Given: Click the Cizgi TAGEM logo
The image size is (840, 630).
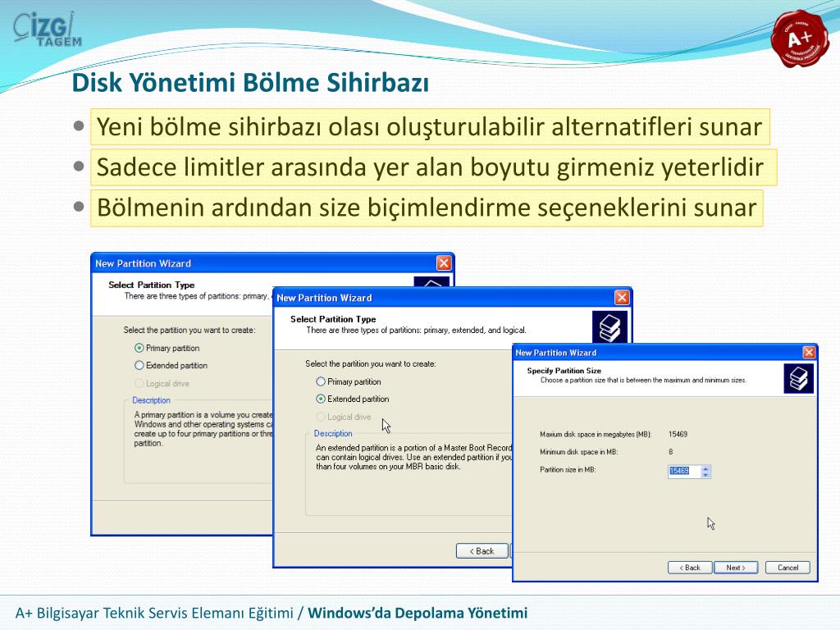Looking at the screenshot, I should coord(47,30).
